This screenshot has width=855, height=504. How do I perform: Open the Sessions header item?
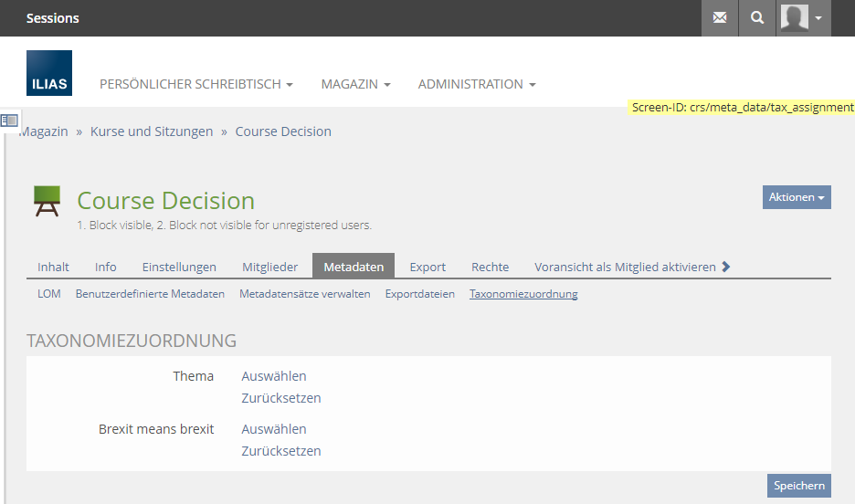click(x=52, y=18)
